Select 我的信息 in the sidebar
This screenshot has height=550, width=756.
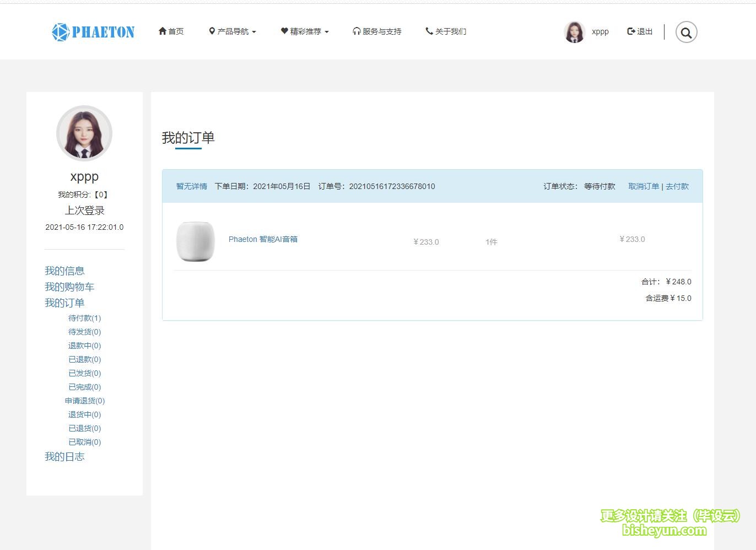[x=64, y=271]
